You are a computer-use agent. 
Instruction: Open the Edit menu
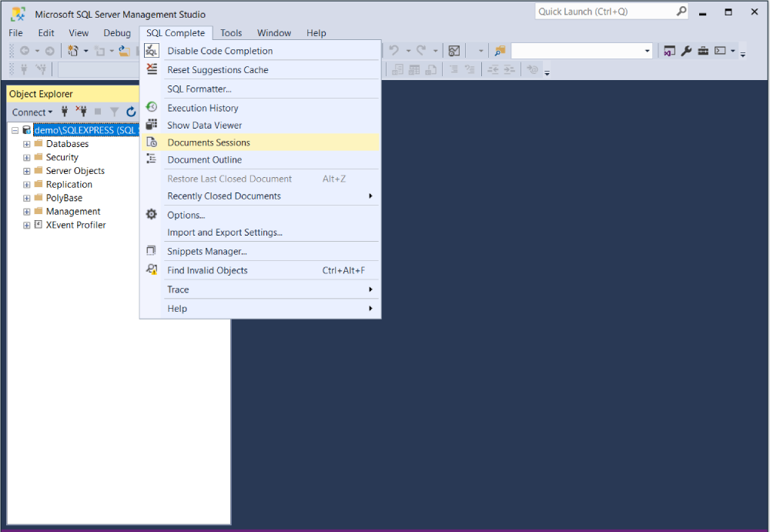click(46, 33)
